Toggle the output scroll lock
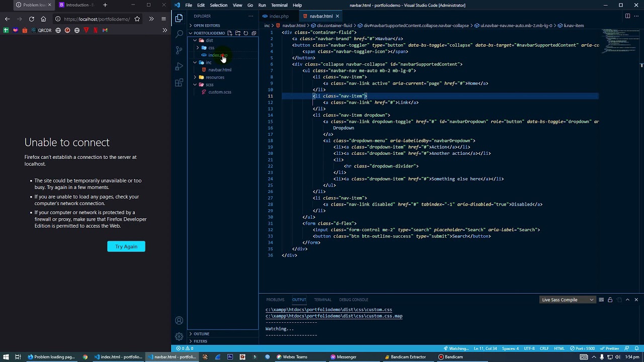 click(x=610, y=300)
